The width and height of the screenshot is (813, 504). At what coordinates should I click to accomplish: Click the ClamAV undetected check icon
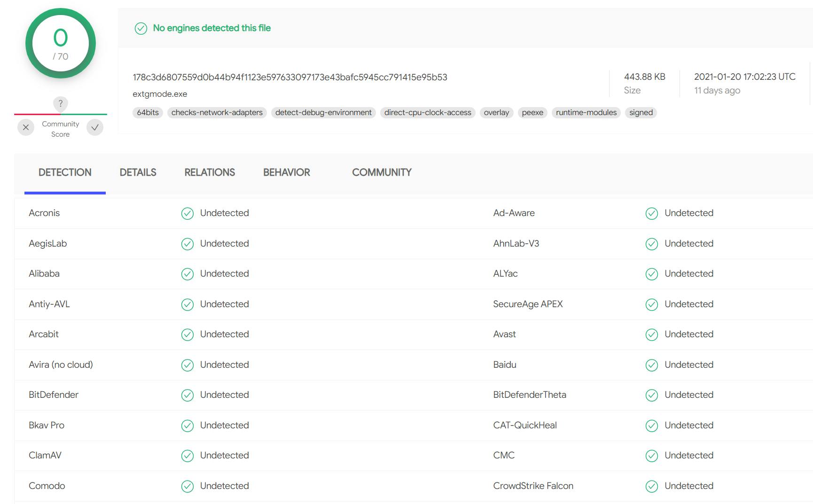[188, 456]
